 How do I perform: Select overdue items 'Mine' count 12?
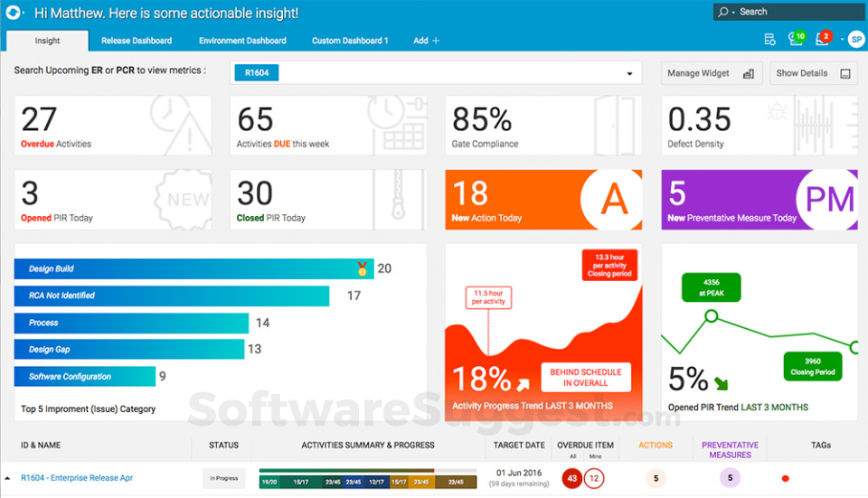(593, 478)
